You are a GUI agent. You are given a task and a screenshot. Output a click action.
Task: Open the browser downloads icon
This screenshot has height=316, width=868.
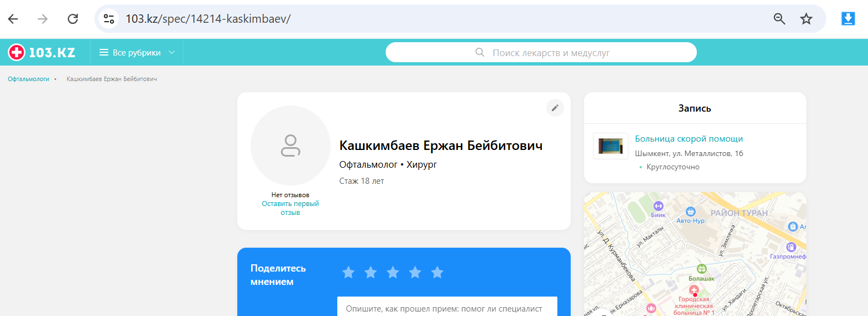point(848,19)
